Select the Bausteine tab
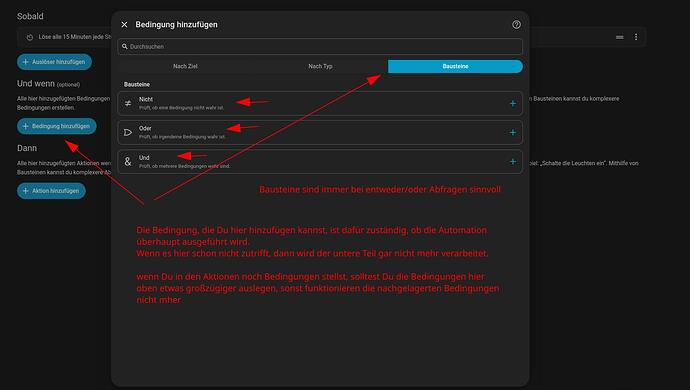 click(x=455, y=66)
